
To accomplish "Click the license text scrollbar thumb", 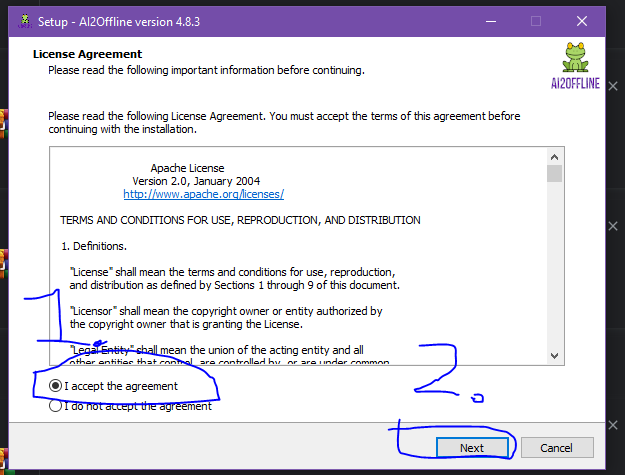I will 554,174.
